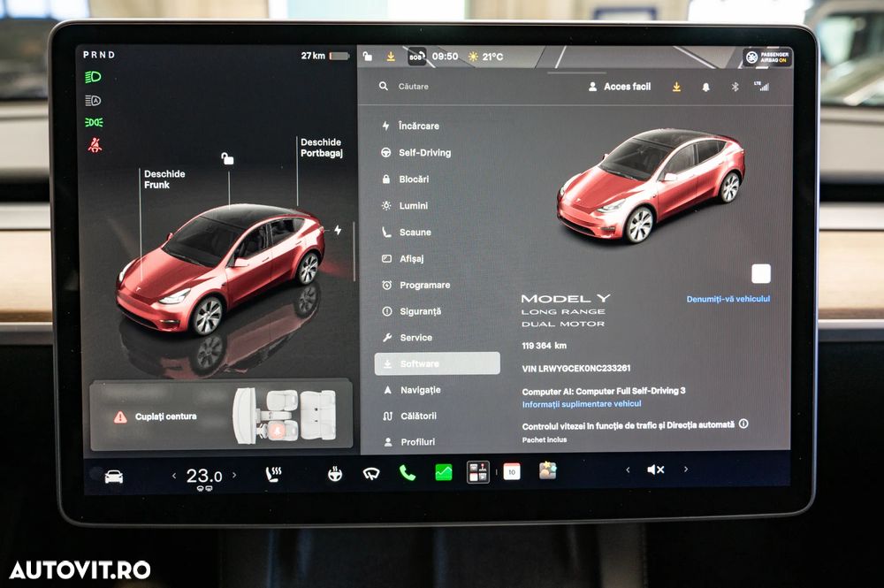Tap the headlights indicator icon
The width and height of the screenshot is (884, 588).
coord(93,77)
